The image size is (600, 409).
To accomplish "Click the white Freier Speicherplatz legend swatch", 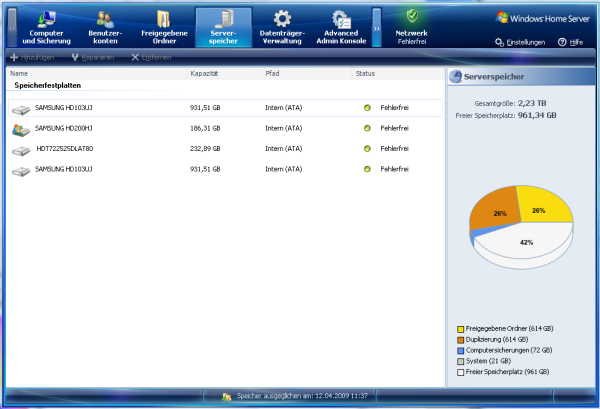I will (x=460, y=372).
